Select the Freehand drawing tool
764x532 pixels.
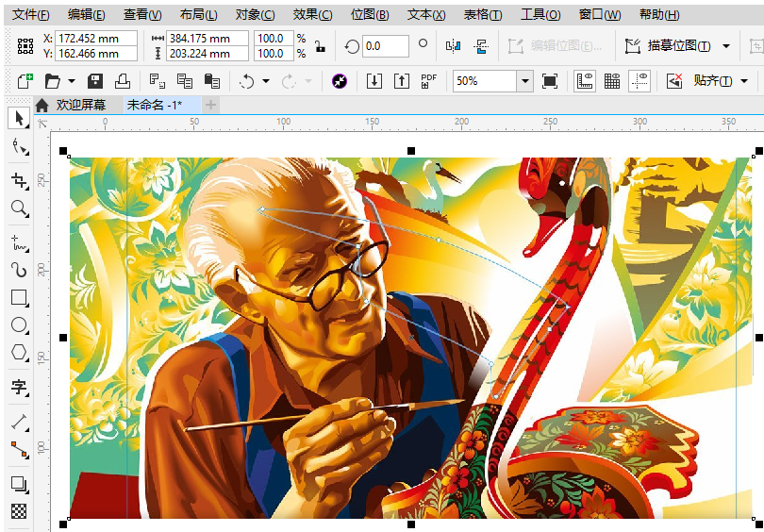click(19, 242)
